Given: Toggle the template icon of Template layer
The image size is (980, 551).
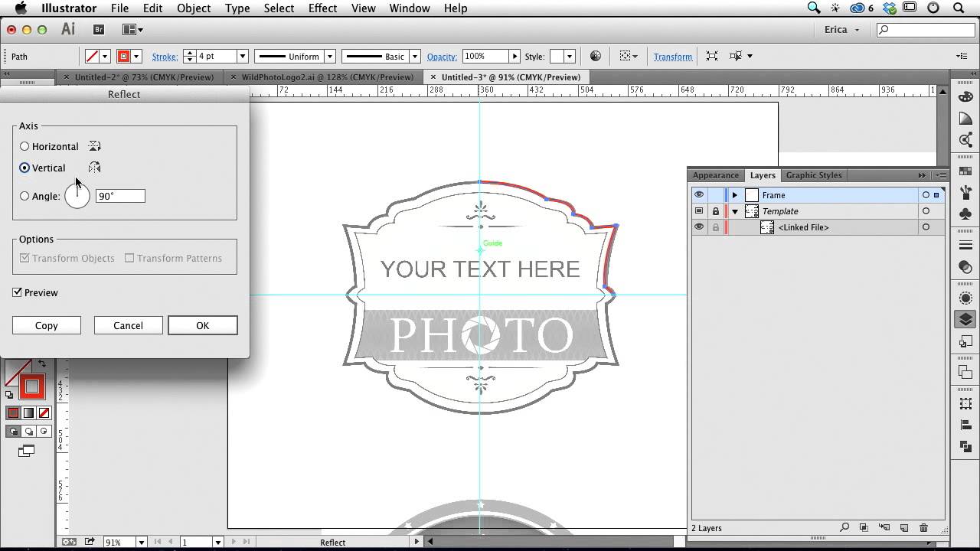Looking at the screenshot, I should [699, 211].
